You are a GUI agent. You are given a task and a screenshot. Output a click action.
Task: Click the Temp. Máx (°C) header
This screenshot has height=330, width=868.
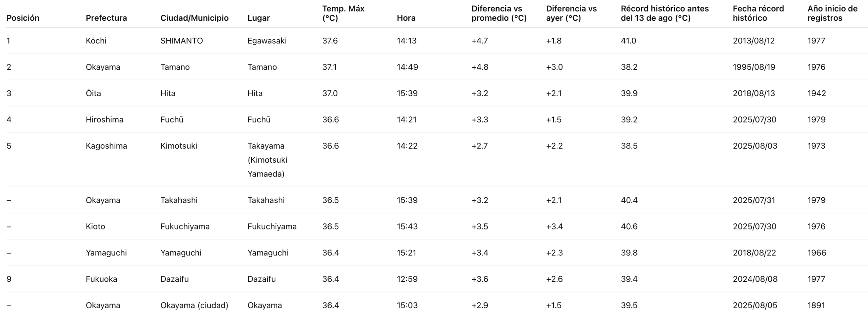343,13
